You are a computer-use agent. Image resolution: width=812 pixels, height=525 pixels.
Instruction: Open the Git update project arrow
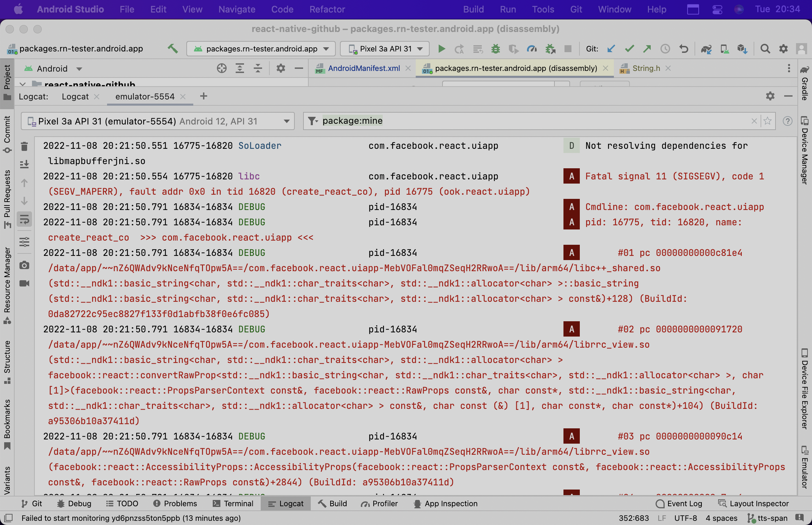click(611, 49)
